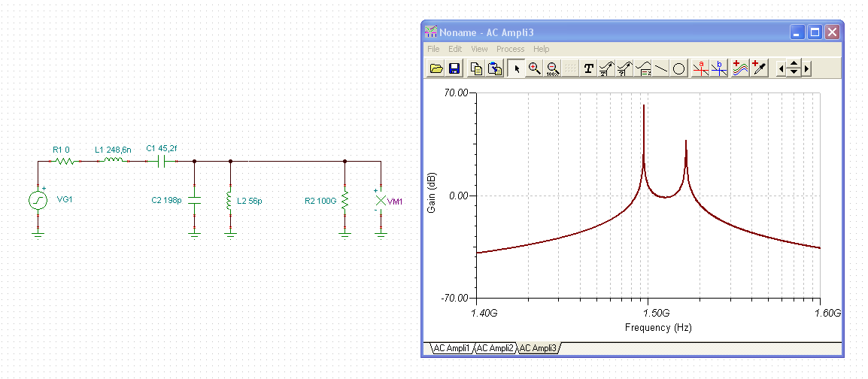This screenshot has height=379, width=868.
Task: Click the 'Frequency (Hz)' axis label
Action: point(658,327)
